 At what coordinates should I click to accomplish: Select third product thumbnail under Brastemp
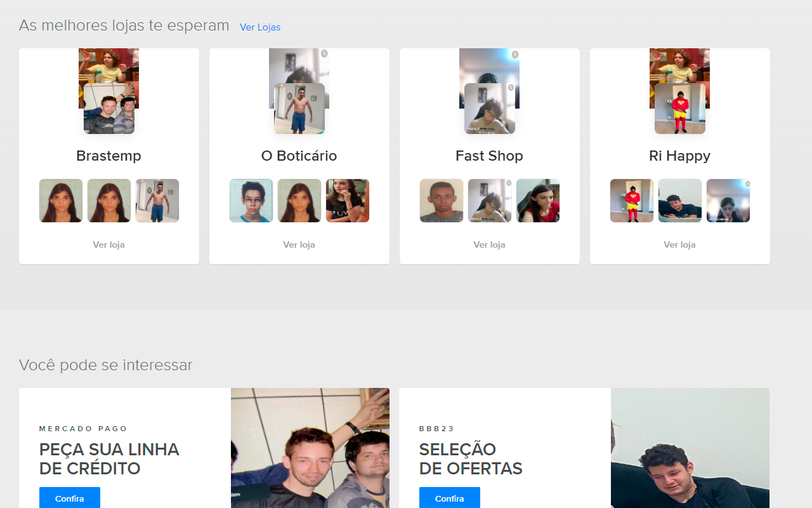coord(157,201)
